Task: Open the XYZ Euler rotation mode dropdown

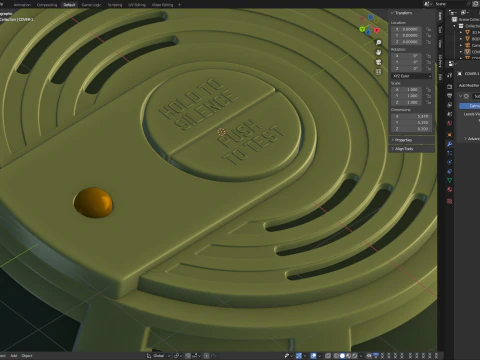Action: [412, 76]
